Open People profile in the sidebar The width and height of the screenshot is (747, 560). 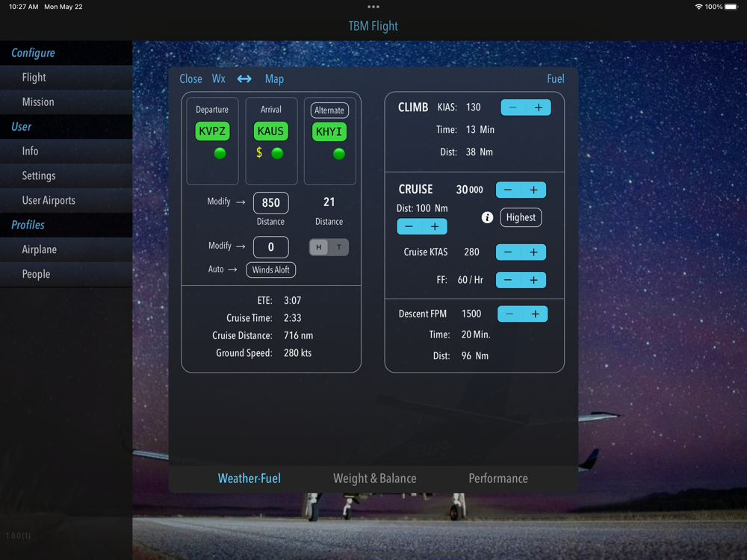pyautogui.click(x=66, y=274)
